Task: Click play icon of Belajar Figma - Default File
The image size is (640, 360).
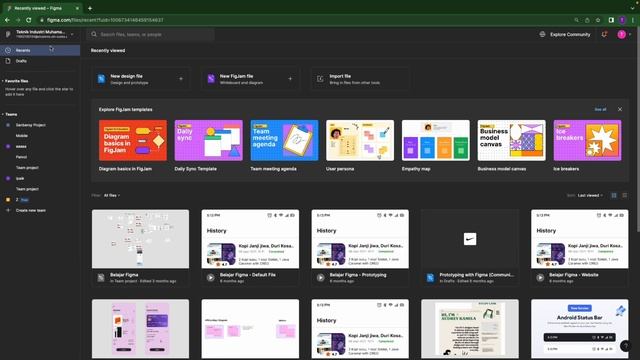Action: tap(210, 278)
